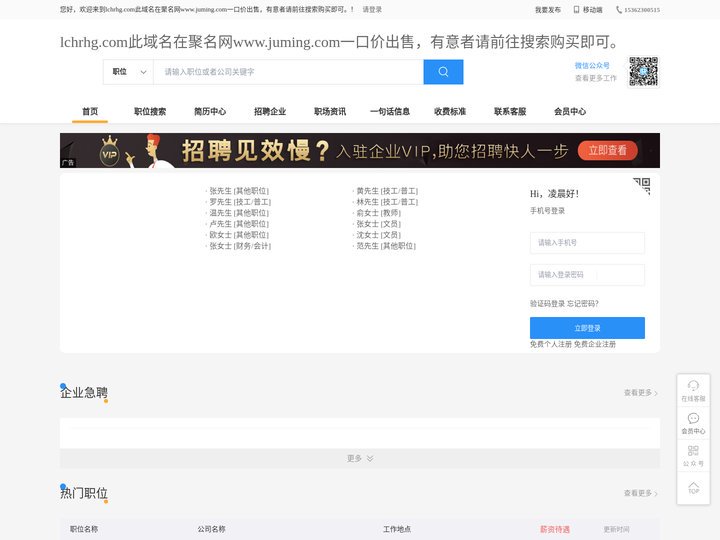
Task: Open resume 张先生 [其他职位]
Action: point(239,191)
